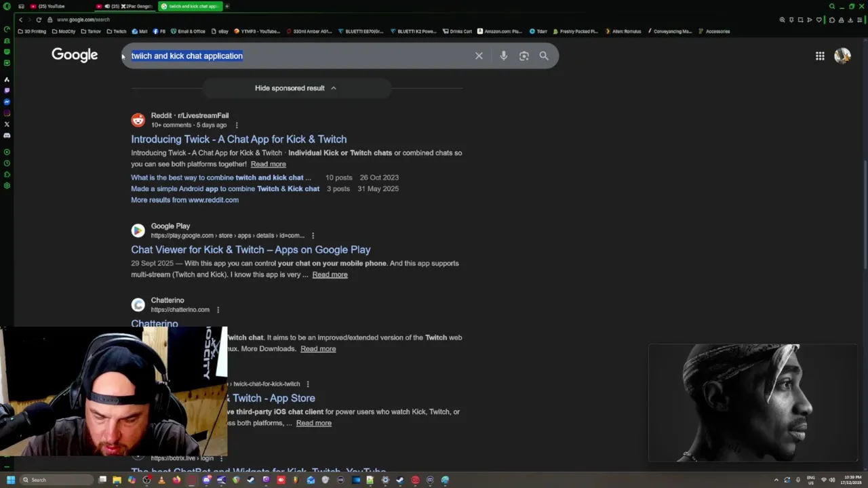Open options dots beside twick-chat-for-kick-twitch URL
This screenshot has height=488, width=868.
tap(307, 384)
